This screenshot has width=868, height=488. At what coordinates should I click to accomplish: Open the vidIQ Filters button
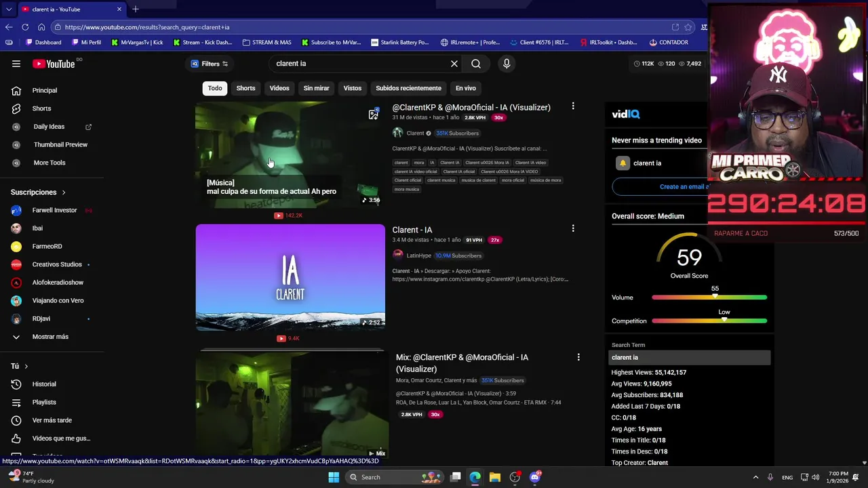[210, 64]
